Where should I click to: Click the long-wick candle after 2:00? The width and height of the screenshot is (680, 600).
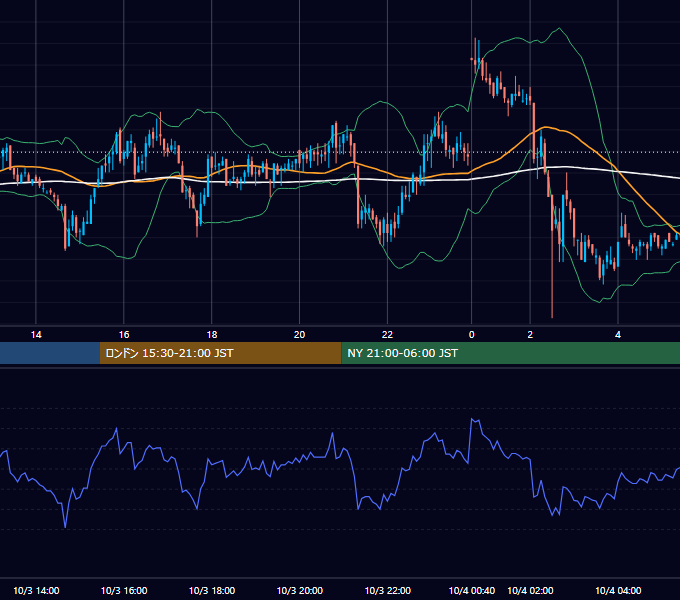[552, 256]
